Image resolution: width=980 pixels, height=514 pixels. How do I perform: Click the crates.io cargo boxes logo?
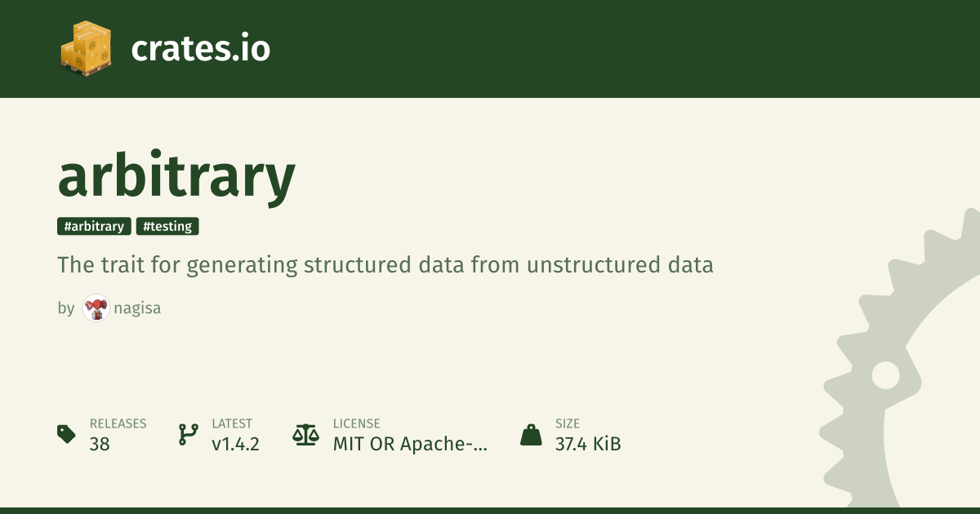tap(85, 47)
